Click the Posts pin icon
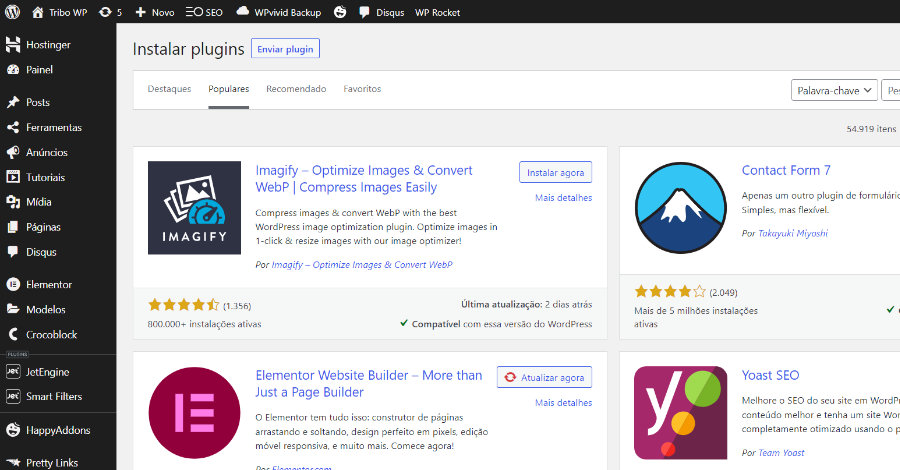 coord(13,102)
